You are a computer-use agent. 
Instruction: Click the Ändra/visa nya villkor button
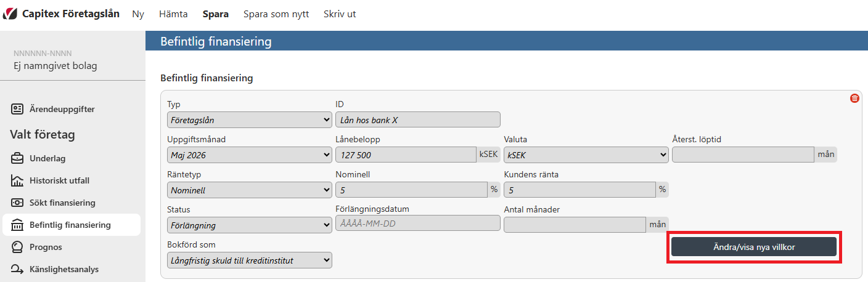(753, 247)
